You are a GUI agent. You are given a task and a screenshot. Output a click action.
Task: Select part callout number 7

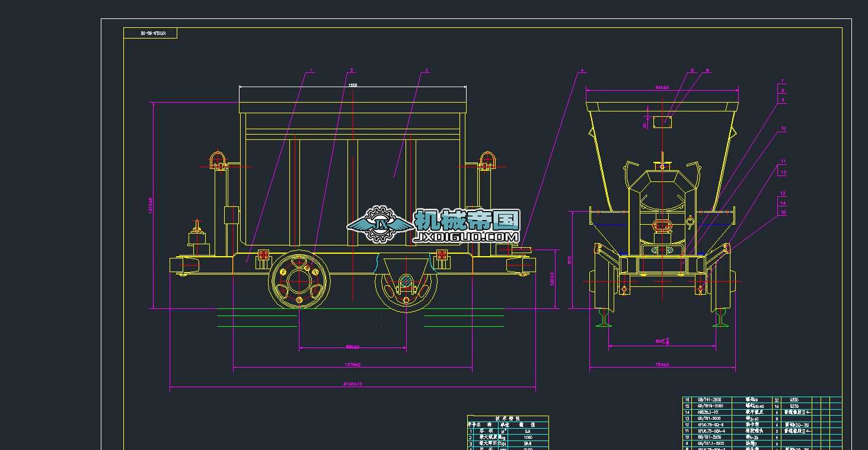tap(783, 81)
